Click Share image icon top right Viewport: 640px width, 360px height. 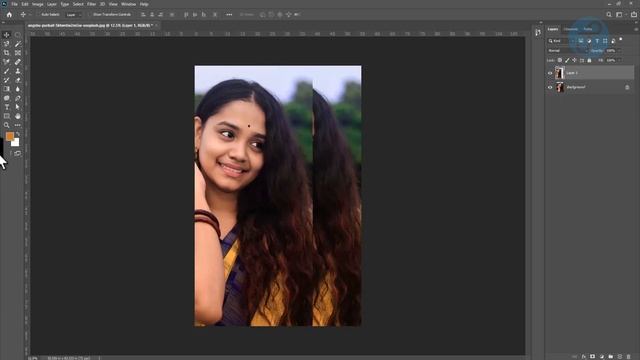[633, 14]
